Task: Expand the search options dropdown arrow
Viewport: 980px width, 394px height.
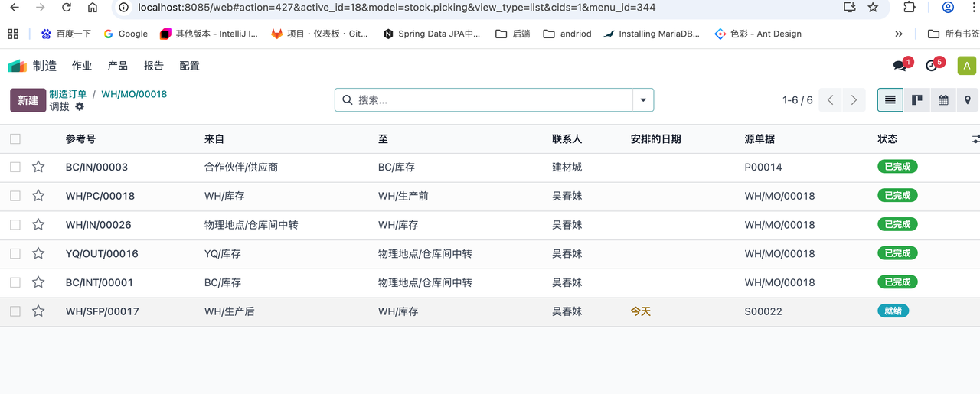Action: pos(643,100)
